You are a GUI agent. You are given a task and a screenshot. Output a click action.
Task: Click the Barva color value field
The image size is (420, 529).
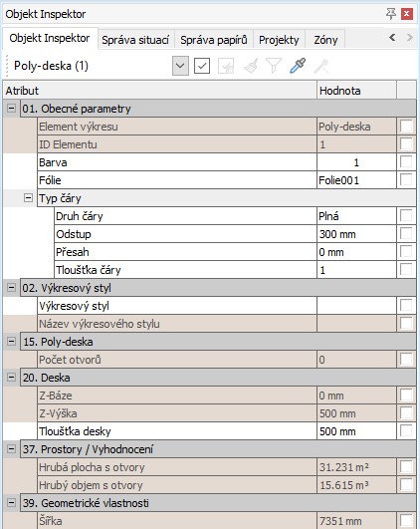click(x=356, y=162)
